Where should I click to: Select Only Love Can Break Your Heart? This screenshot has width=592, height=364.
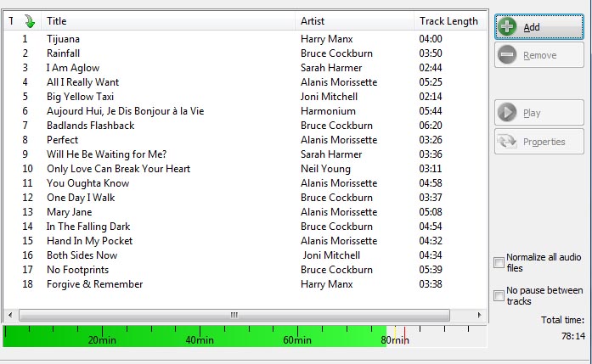coord(118,169)
